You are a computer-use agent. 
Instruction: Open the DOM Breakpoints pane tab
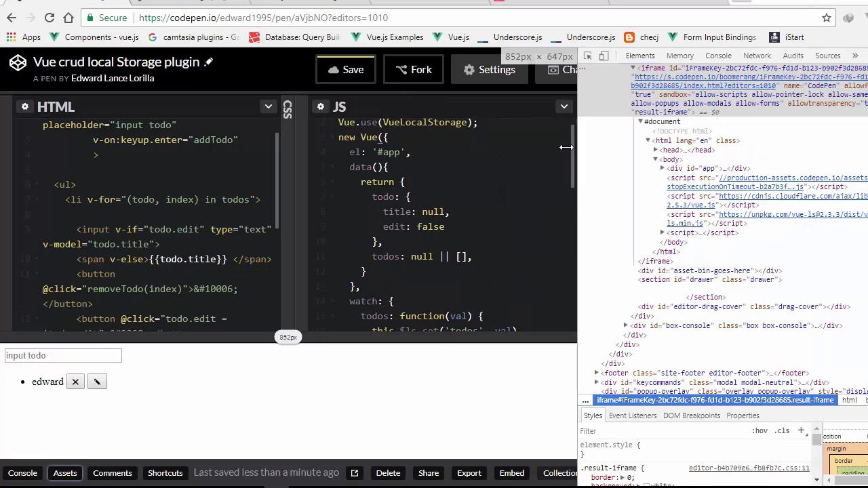tap(691, 415)
